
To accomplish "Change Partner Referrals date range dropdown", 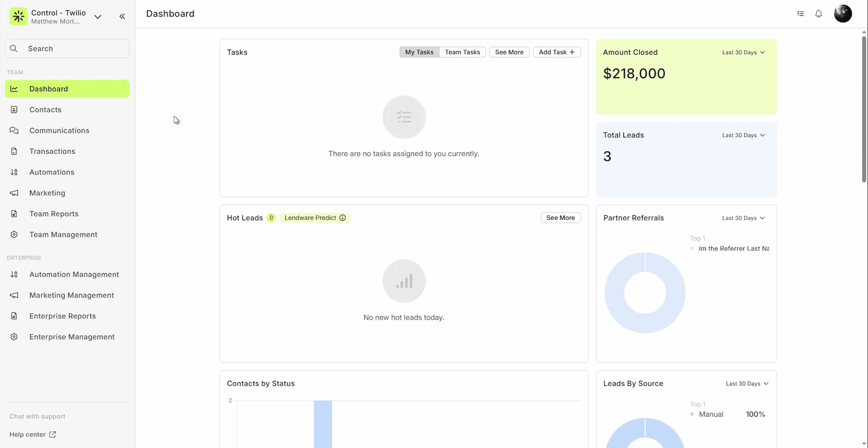I will click(743, 218).
